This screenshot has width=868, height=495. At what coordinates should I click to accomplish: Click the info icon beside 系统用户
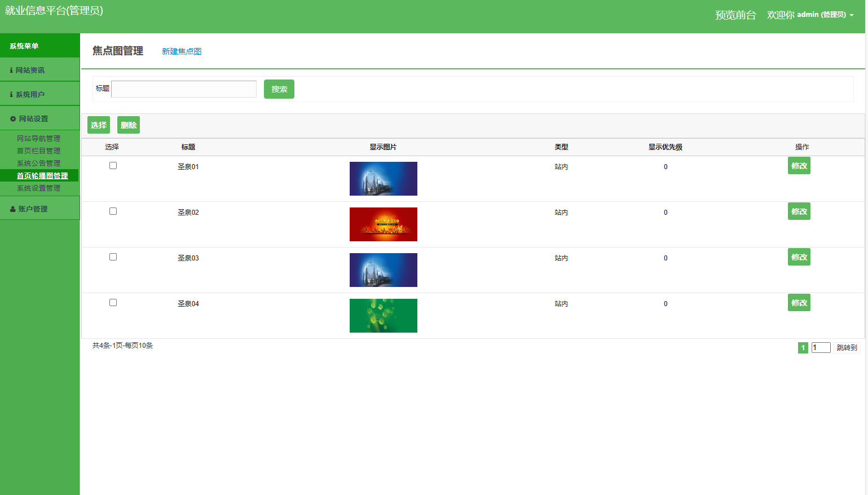click(x=11, y=95)
